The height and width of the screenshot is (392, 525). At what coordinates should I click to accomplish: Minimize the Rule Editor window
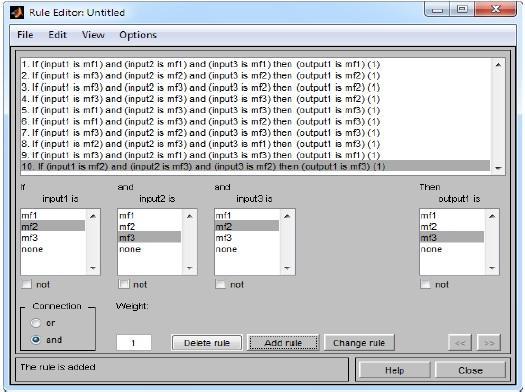(437, 10)
